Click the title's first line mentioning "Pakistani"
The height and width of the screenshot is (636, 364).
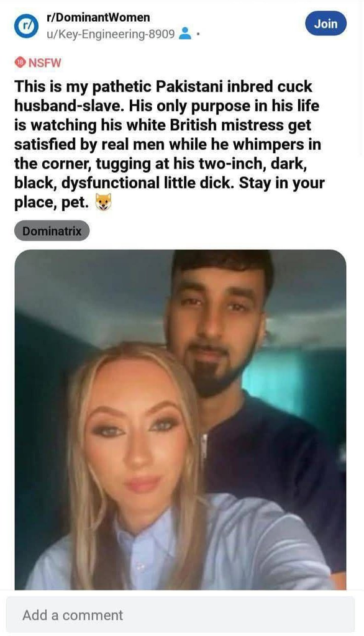tap(163, 86)
